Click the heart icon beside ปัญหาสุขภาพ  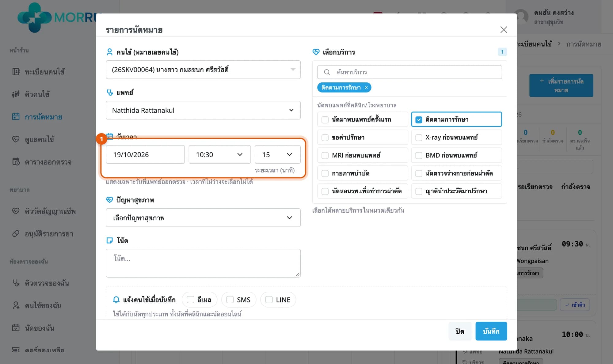pos(109,200)
